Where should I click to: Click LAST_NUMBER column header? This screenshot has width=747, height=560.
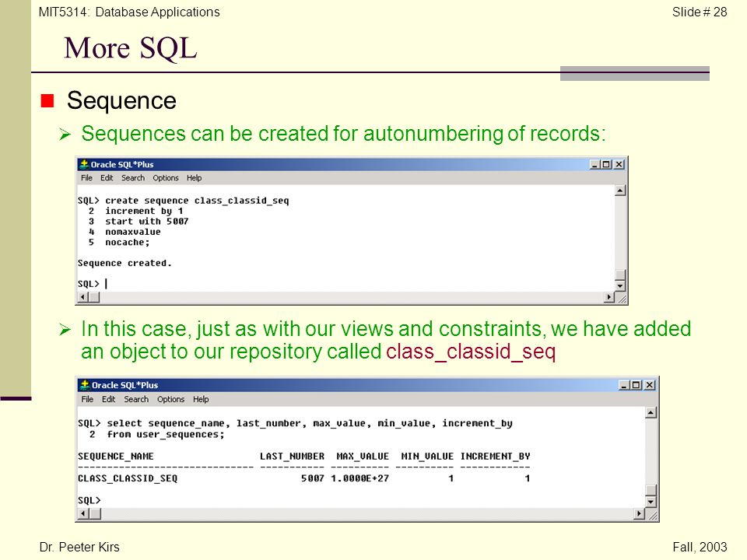[x=292, y=457]
